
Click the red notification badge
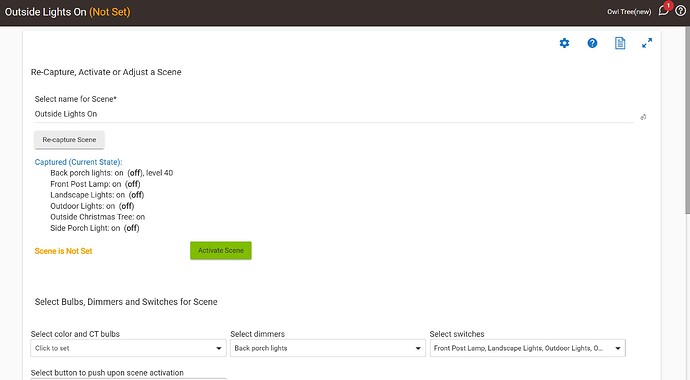668,6
